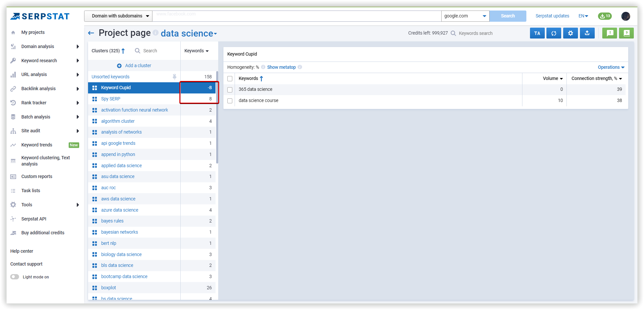This screenshot has height=310, width=644.
Task: Select Site audit from sidebar menu
Action: (31, 131)
